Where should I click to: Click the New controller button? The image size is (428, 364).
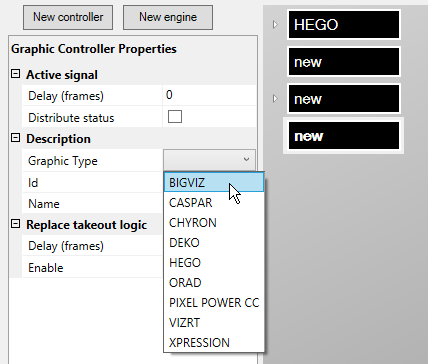pyautogui.click(x=68, y=17)
